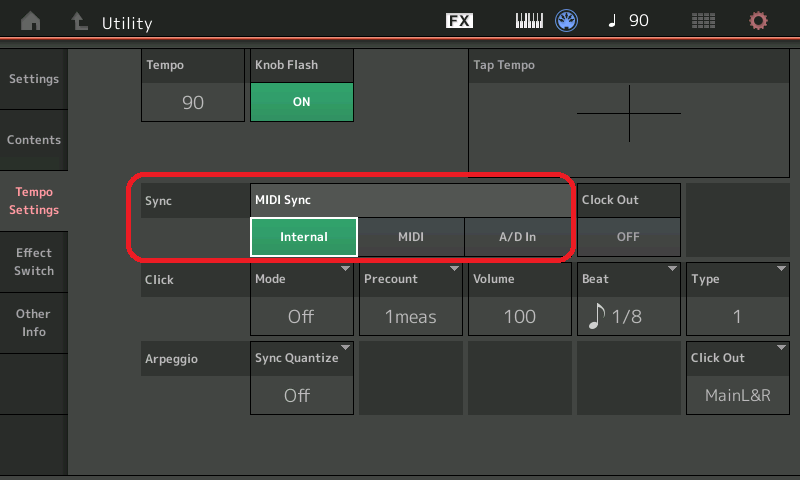Image resolution: width=800 pixels, height=480 pixels.
Task: Set MIDI Sync to A/D In
Action: (x=517, y=237)
